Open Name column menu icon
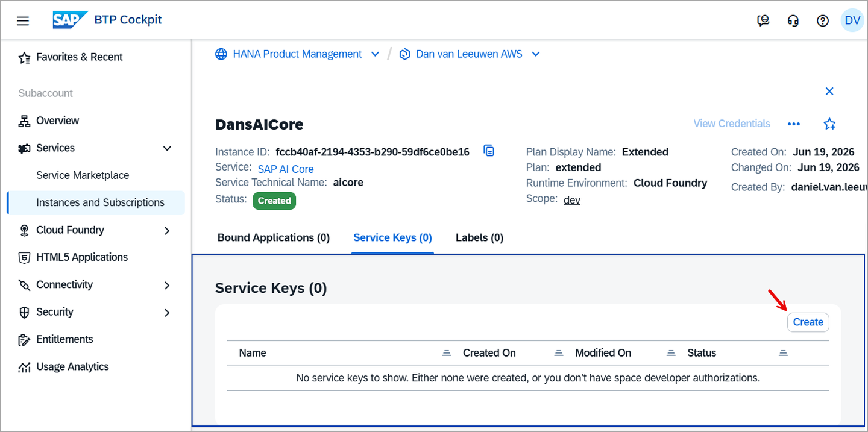 pyautogui.click(x=447, y=353)
